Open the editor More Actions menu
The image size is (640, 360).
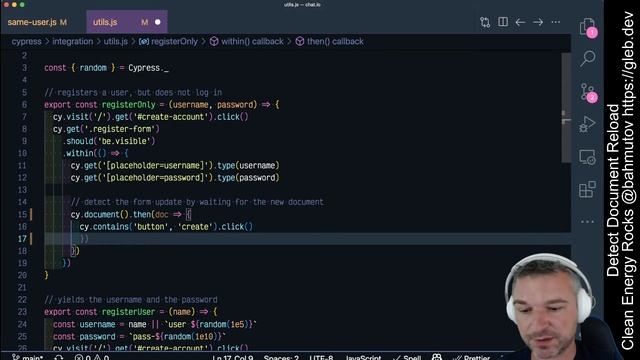click(x=556, y=22)
